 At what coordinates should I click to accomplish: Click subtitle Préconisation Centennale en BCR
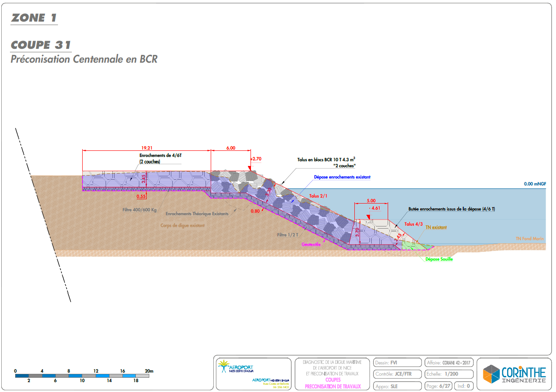click(x=84, y=59)
